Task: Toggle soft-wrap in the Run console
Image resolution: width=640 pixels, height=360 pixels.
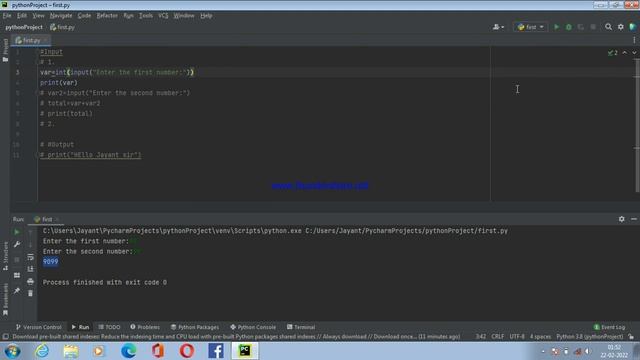Action: click(x=31, y=257)
